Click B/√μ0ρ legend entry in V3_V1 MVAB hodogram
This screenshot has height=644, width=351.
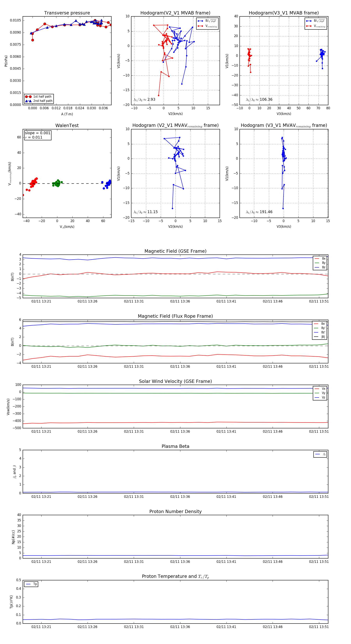pos(316,21)
